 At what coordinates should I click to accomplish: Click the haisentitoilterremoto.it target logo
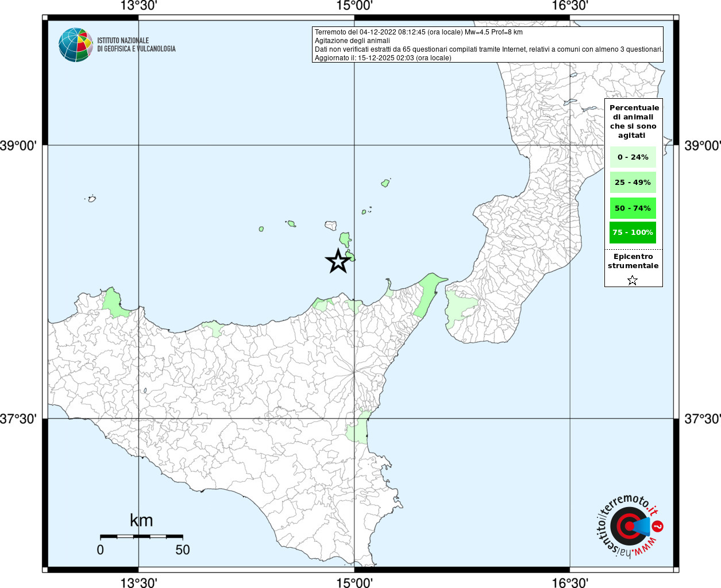point(628,526)
